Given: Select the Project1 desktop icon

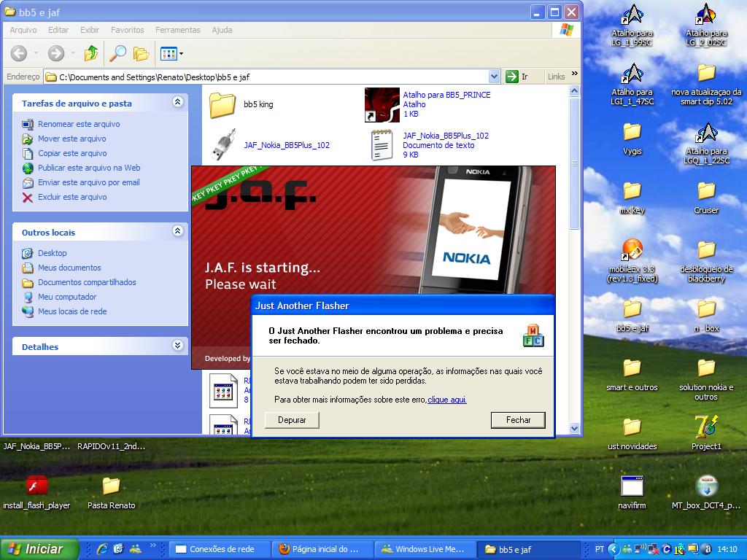Looking at the screenshot, I should click(706, 432).
